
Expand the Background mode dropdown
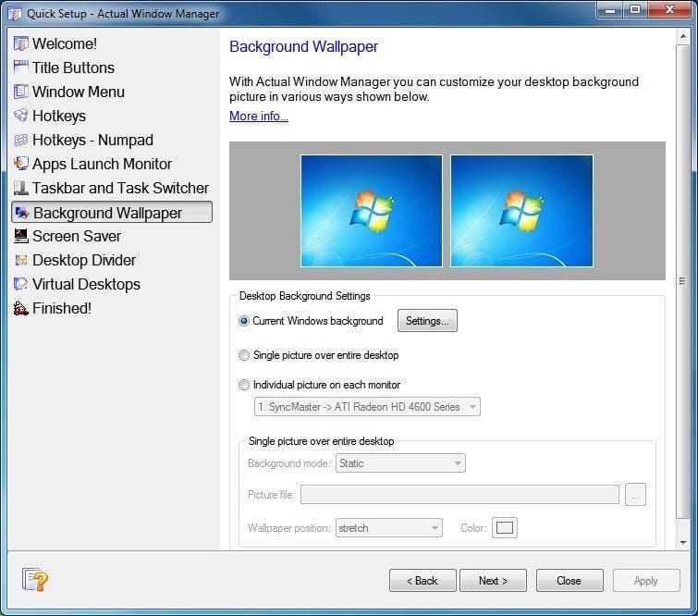399,463
